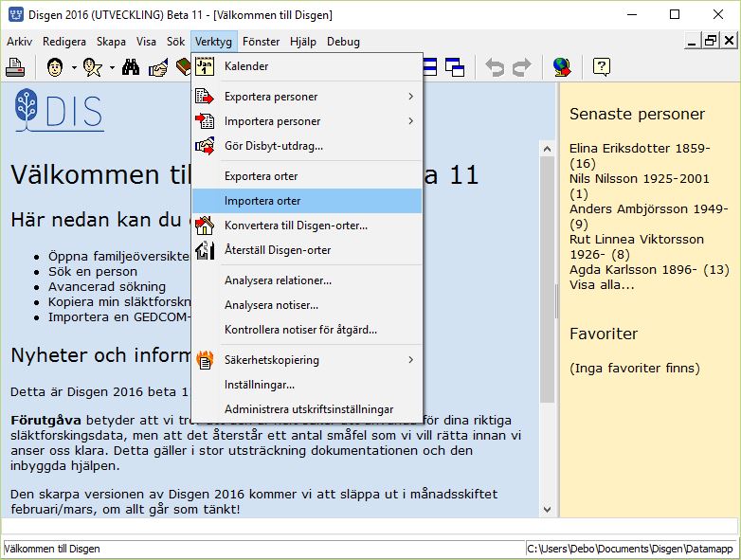
Task: Click the cascade windows toolbar icon
Action: point(455,67)
